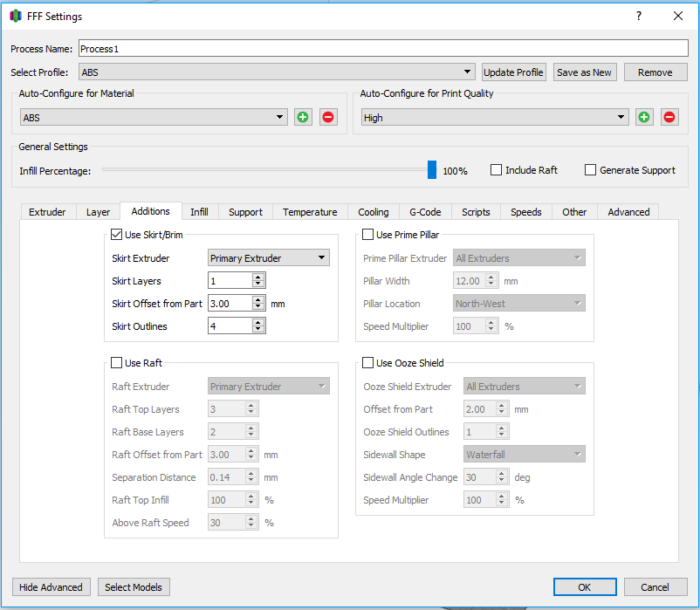The height and width of the screenshot is (610, 700).
Task: Open the G-Code tab
Action: (425, 212)
